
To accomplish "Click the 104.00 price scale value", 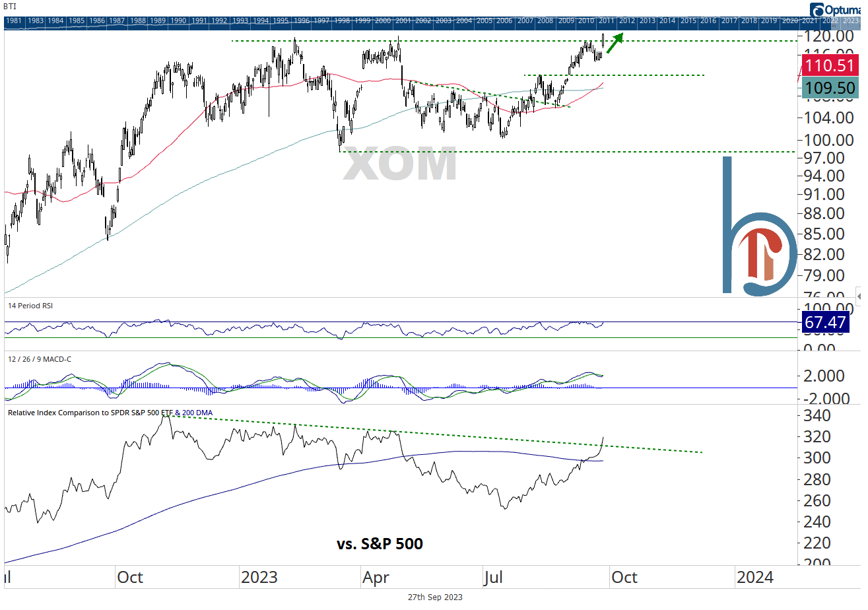I will 830,118.
